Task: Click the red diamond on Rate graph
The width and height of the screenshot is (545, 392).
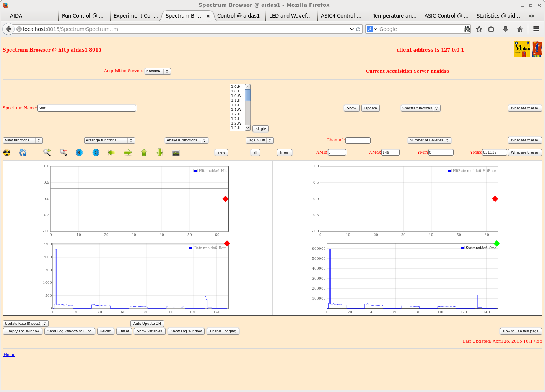Action: (x=227, y=243)
